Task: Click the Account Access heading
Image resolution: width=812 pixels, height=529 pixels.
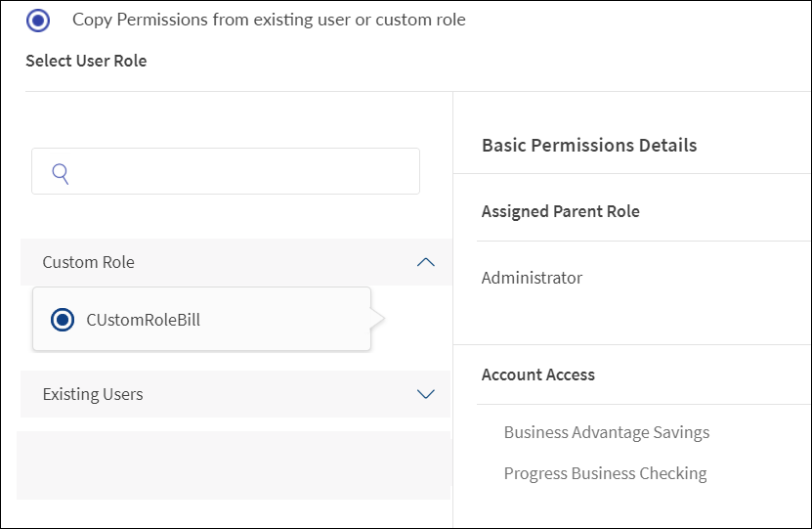Action: pos(537,375)
